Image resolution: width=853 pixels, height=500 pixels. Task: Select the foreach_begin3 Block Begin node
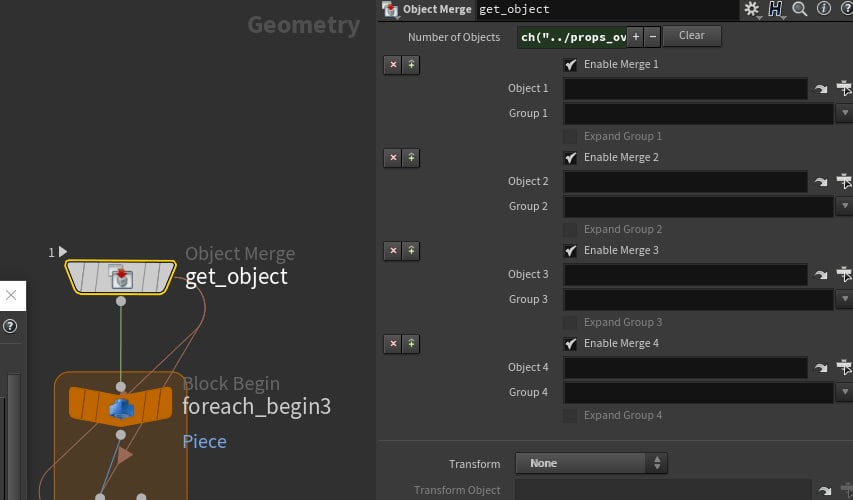coord(121,406)
